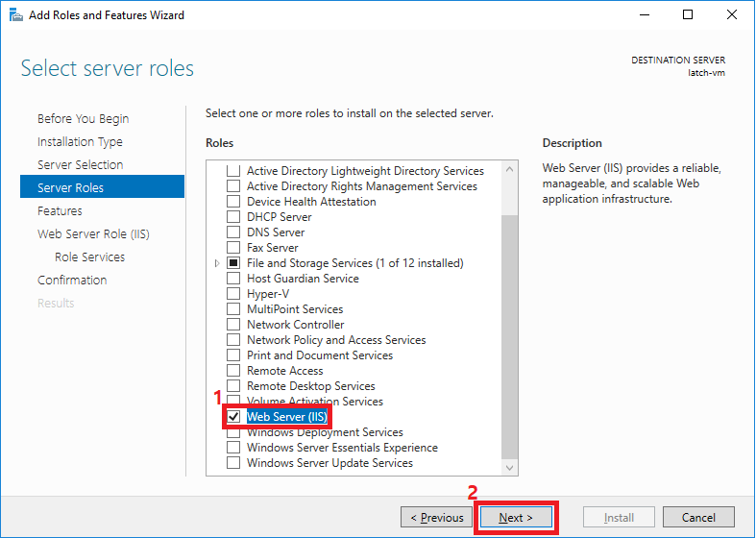Tick the DHCP Server checkbox
The width and height of the screenshot is (756, 538).
coord(233,217)
